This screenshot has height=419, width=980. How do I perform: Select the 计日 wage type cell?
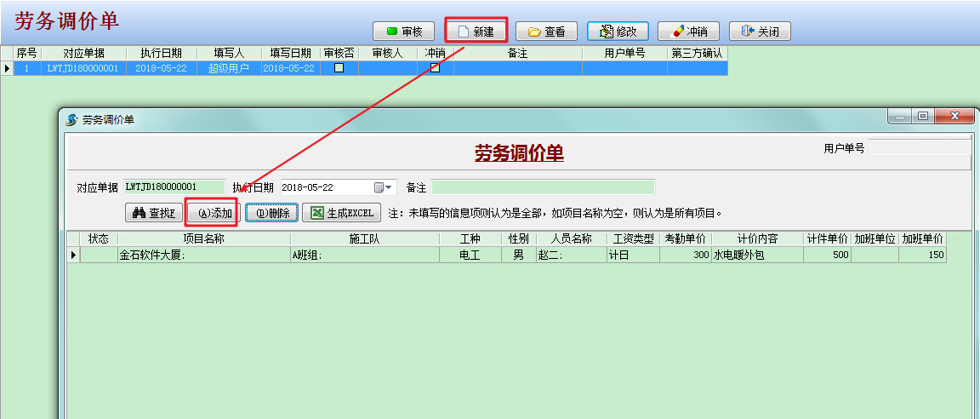633,255
